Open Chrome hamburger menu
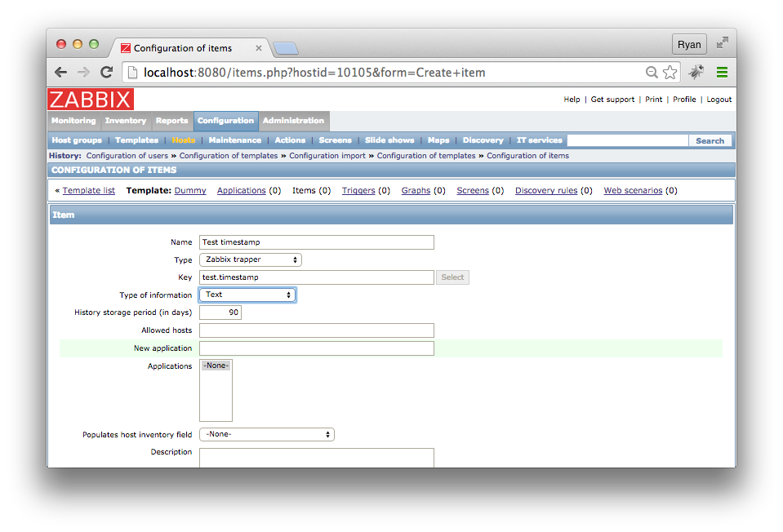This screenshot has height=532, width=783. (x=722, y=73)
